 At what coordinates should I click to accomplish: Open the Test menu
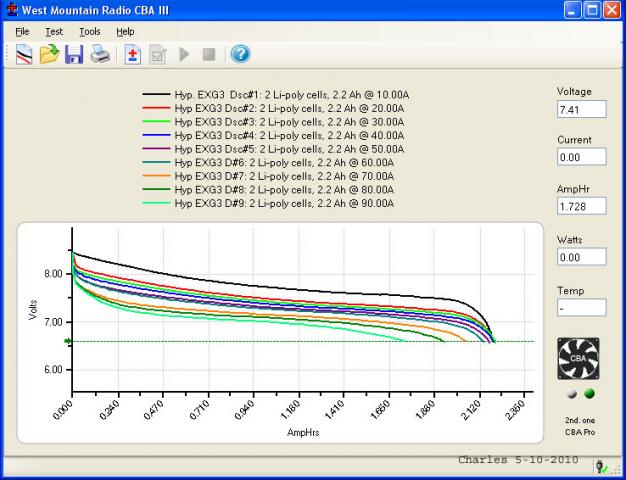(x=53, y=32)
